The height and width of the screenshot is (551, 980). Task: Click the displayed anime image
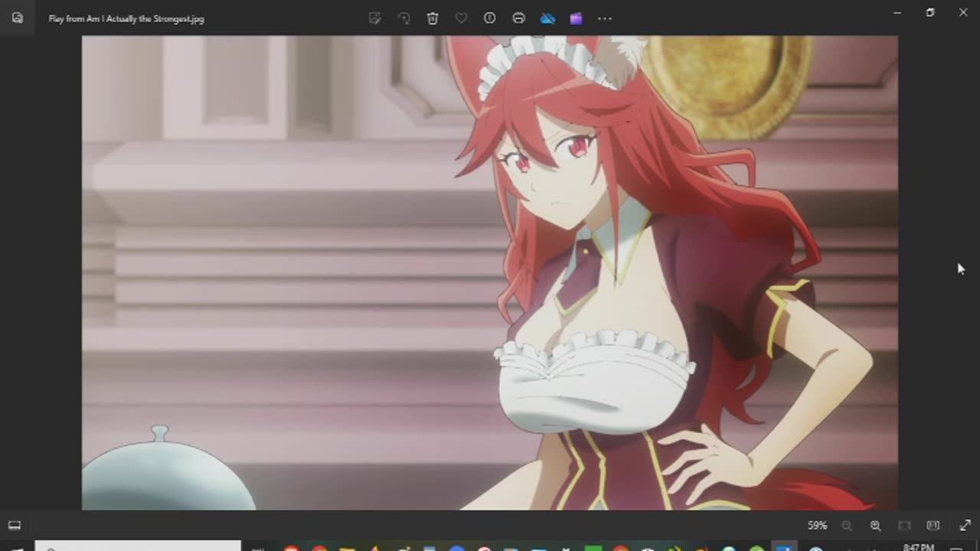pyautogui.click(x=490, y=272)
